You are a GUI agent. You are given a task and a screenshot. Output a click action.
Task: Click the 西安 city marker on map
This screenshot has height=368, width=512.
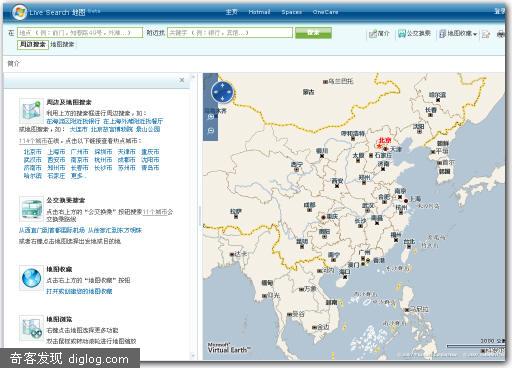337,186
